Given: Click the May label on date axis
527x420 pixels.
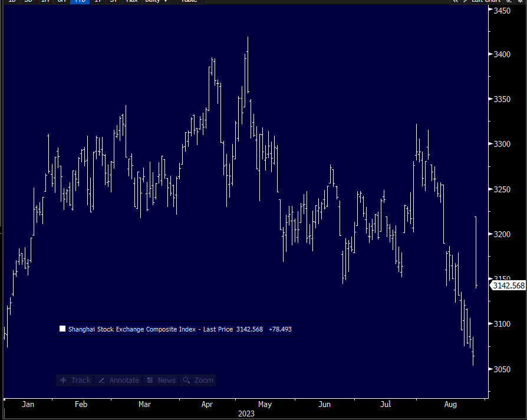Looking at the screenshot, I should tap(265, 404).
